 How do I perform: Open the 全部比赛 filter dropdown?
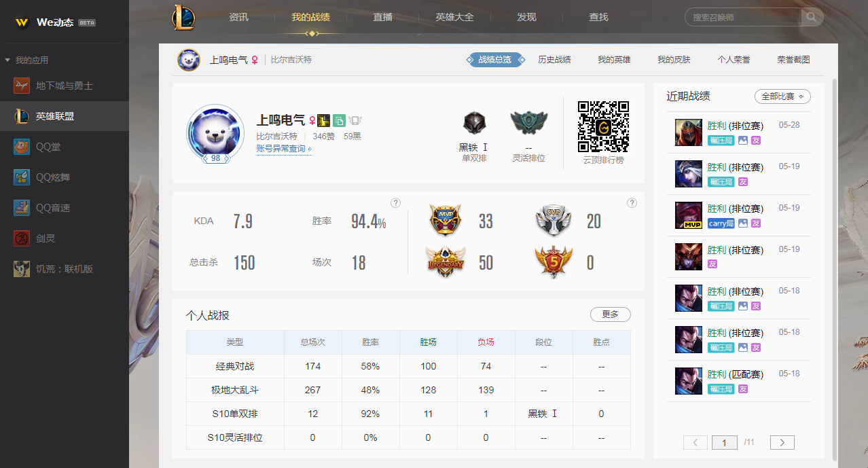tap(782, 96)
